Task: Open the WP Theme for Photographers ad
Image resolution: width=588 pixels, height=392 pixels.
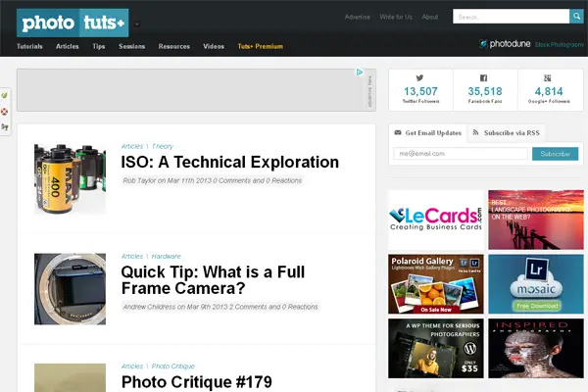Action: (x=436, y=349)
